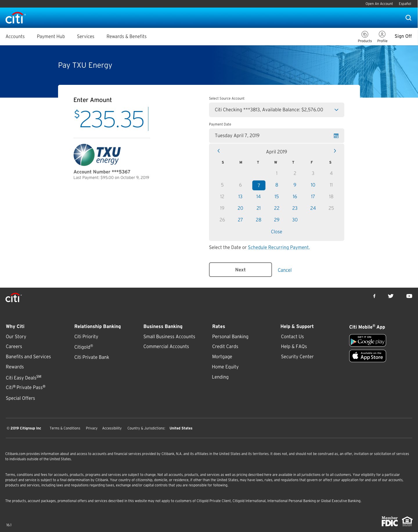Open Help & FAQs link
The height and width of the screenshot is (532, 418).
pyautogui.click(x=294, y=346)
